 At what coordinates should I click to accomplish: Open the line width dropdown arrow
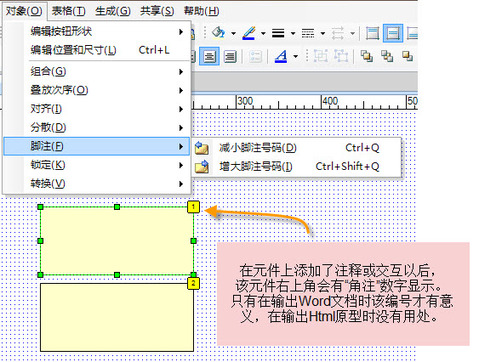[x=293, y=33]
